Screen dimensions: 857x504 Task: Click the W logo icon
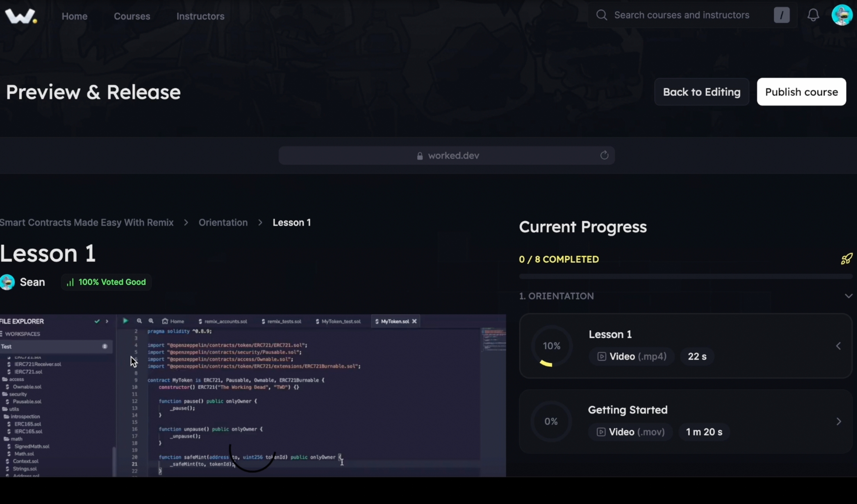pos(21,16)
